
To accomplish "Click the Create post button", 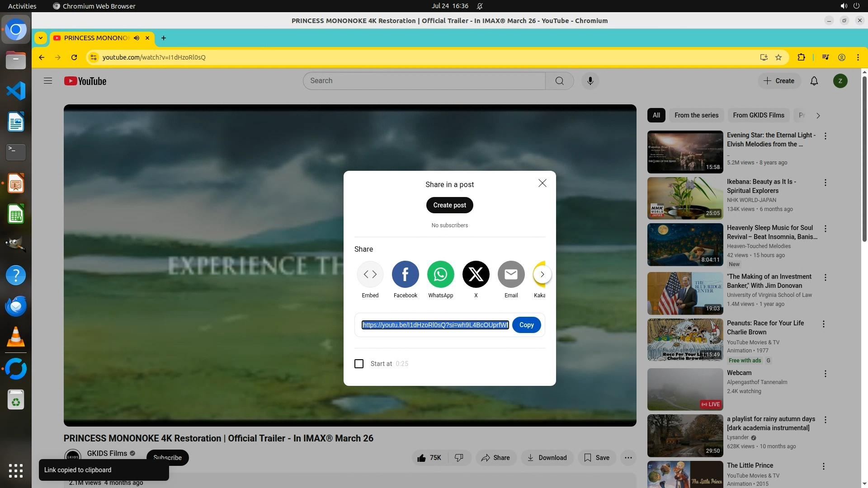I will (449, 205).
